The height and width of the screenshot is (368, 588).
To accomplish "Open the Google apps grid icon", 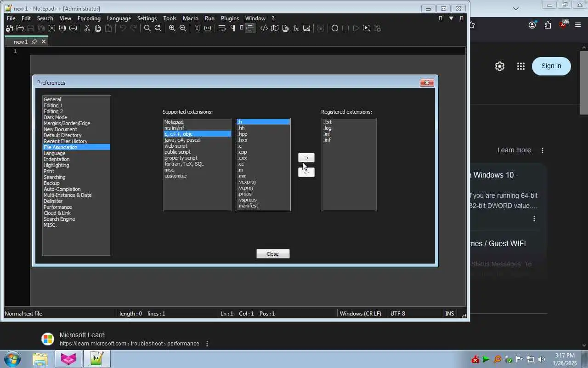I will 520,66.
